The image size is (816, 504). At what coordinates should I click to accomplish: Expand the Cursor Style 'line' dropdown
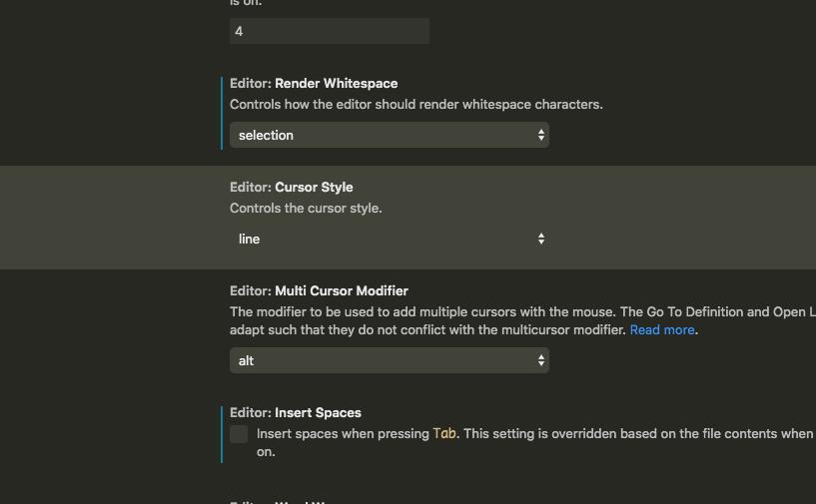point(389,239)
